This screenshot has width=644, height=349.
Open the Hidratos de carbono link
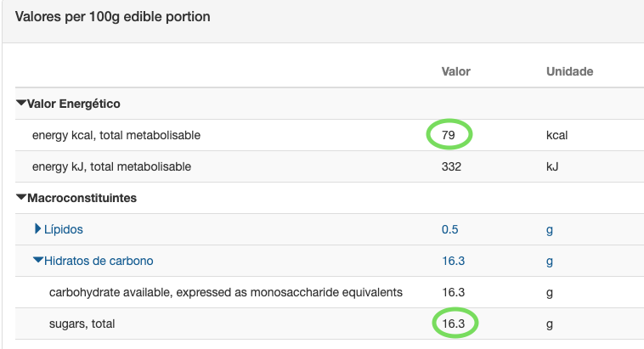pos(99,261)
